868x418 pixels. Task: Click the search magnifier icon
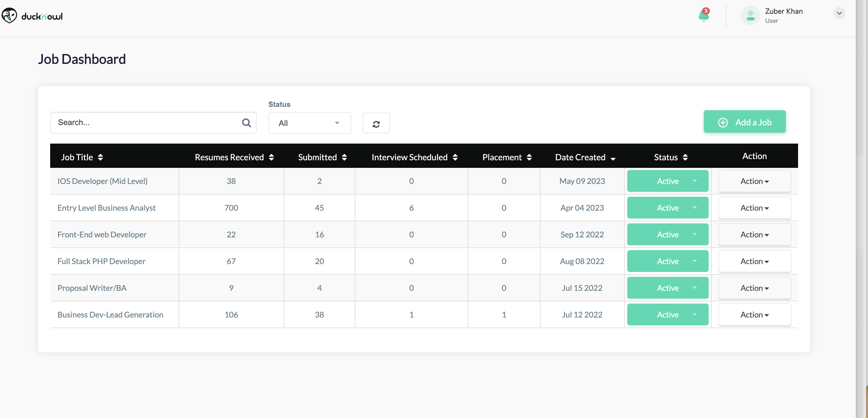[x=246, y=123]
